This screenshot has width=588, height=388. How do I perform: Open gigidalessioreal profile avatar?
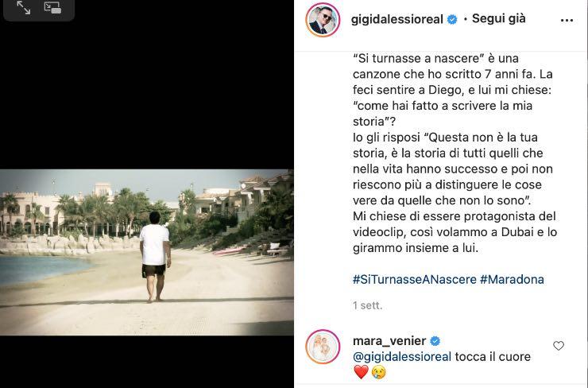(323, 20)
